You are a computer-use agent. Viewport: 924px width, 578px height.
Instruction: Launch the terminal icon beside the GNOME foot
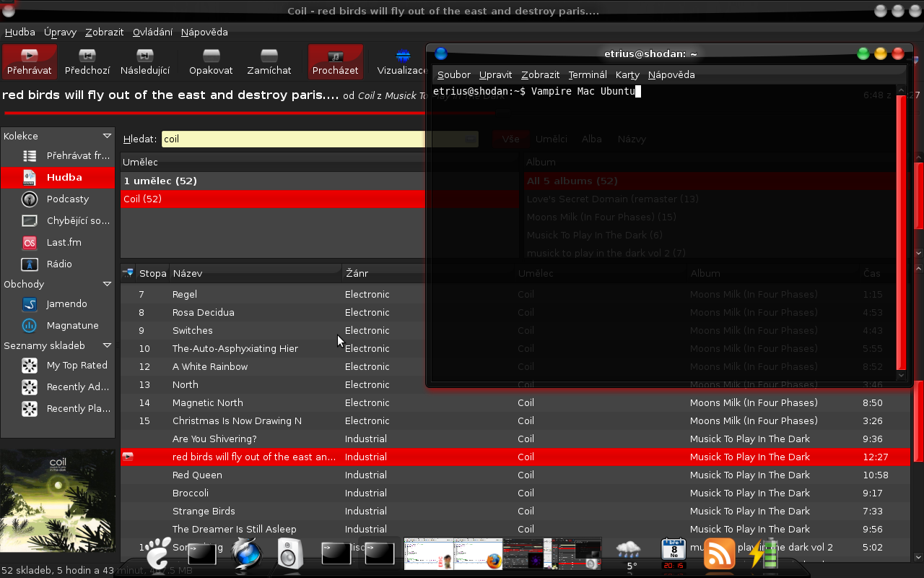pos(201,553)
